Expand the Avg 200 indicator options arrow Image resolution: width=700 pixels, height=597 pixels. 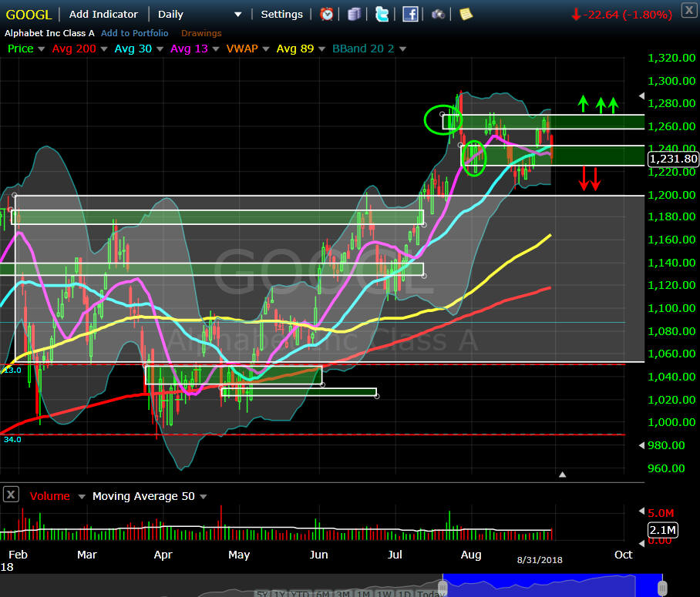coord(103,49)
